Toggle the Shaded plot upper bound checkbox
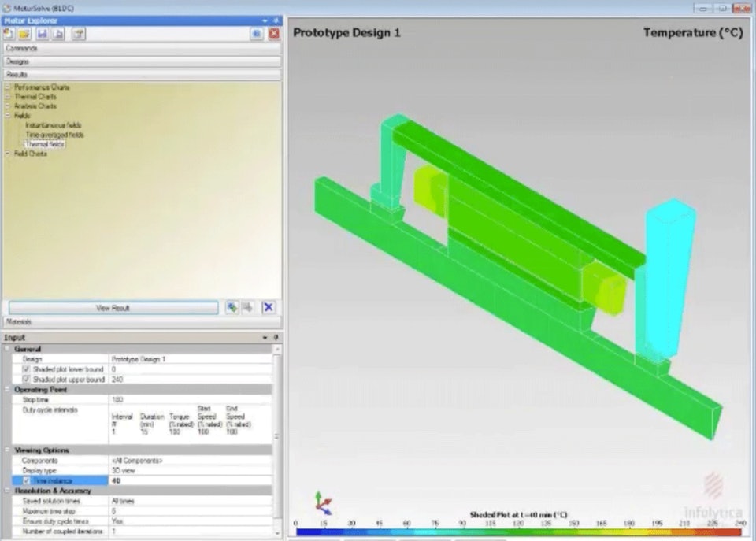 tap(27, 380)
